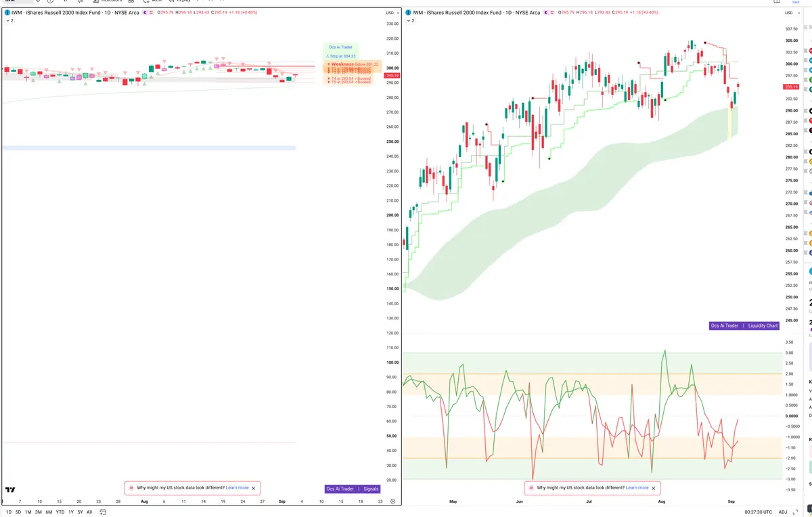812x517 pixels.
Task: Click the red 295.19 price tag on left axis
Action: [392, 76]
